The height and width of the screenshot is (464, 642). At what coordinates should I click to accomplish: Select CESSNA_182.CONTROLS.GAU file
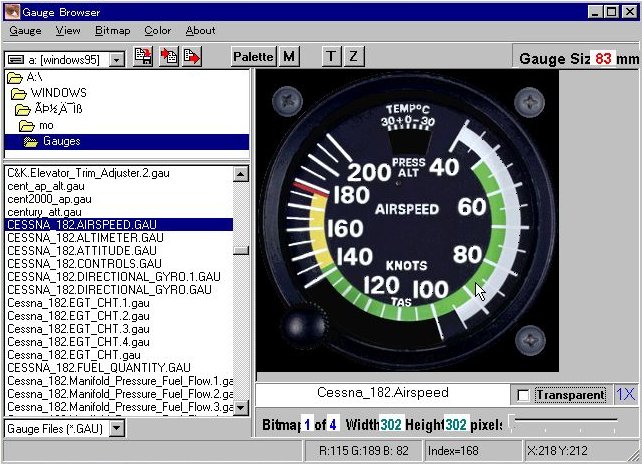[x=84, y=264]
